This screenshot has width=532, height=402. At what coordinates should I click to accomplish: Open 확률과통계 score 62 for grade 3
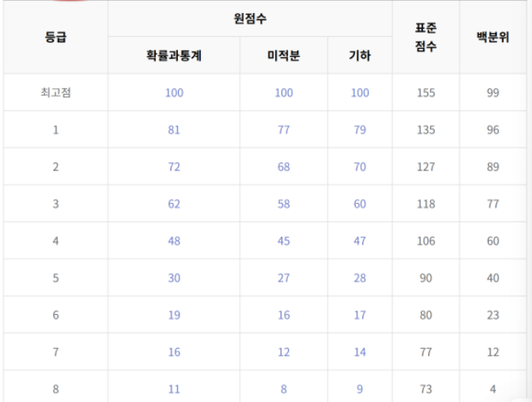(x=174, y=204)
